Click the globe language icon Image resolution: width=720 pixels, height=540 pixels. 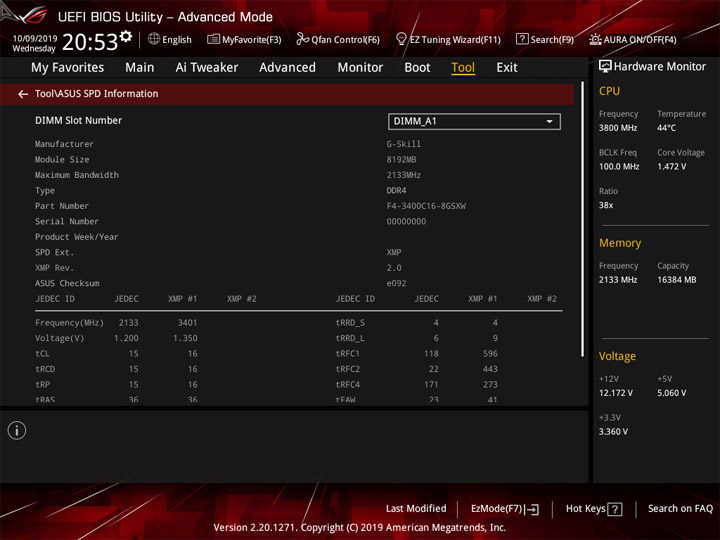click(154, 39)
